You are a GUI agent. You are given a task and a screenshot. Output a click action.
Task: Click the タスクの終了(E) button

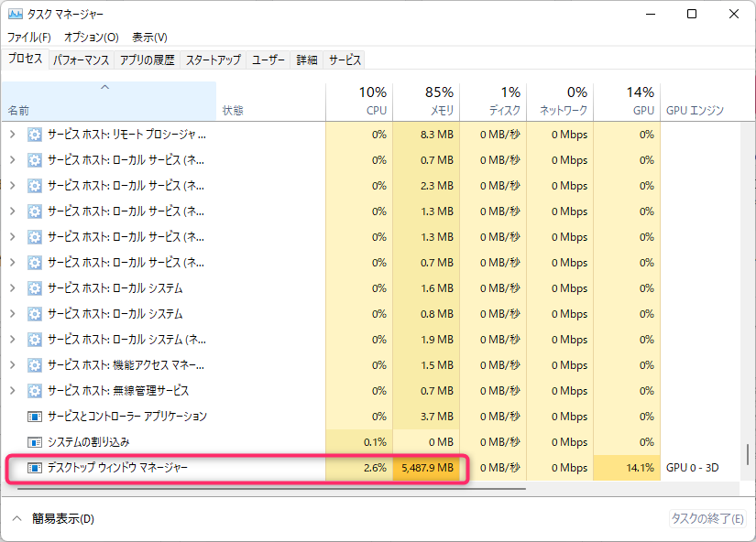click(707, 519)
